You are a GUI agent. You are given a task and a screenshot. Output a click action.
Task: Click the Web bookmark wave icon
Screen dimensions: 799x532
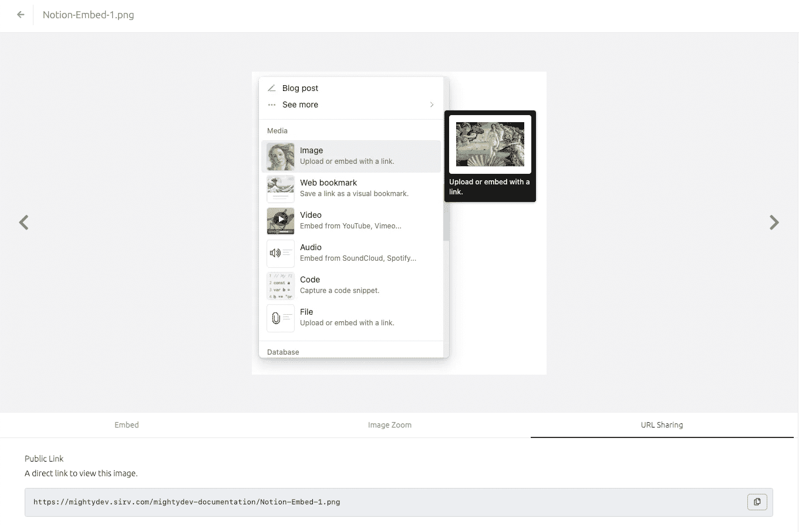click(x=280, y=188)
